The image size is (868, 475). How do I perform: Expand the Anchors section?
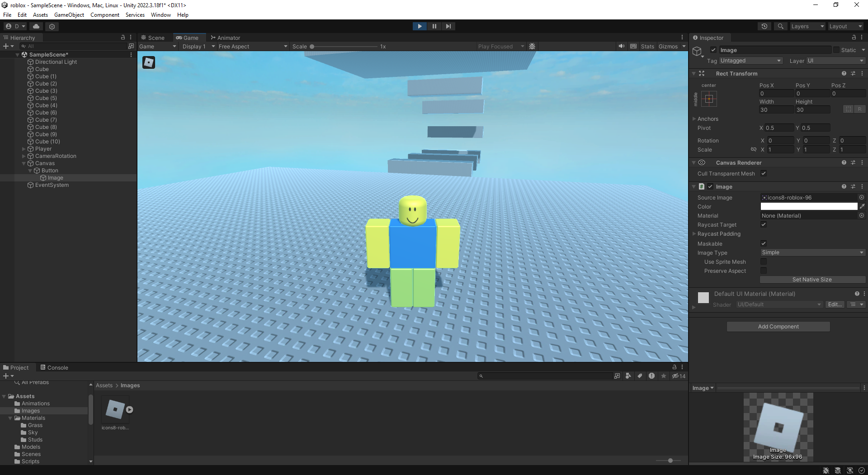click(694, 119)
